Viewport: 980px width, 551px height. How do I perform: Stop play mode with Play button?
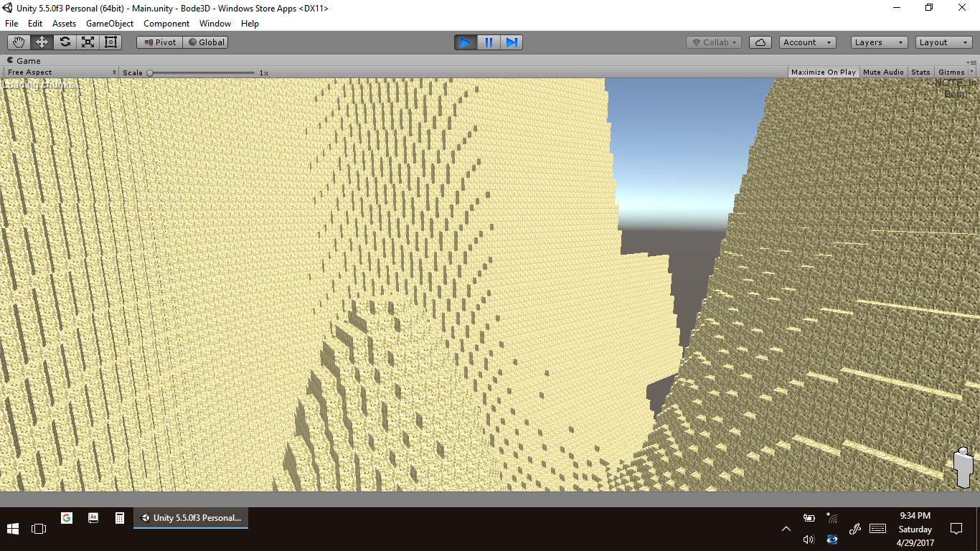[x=465, y=42]
